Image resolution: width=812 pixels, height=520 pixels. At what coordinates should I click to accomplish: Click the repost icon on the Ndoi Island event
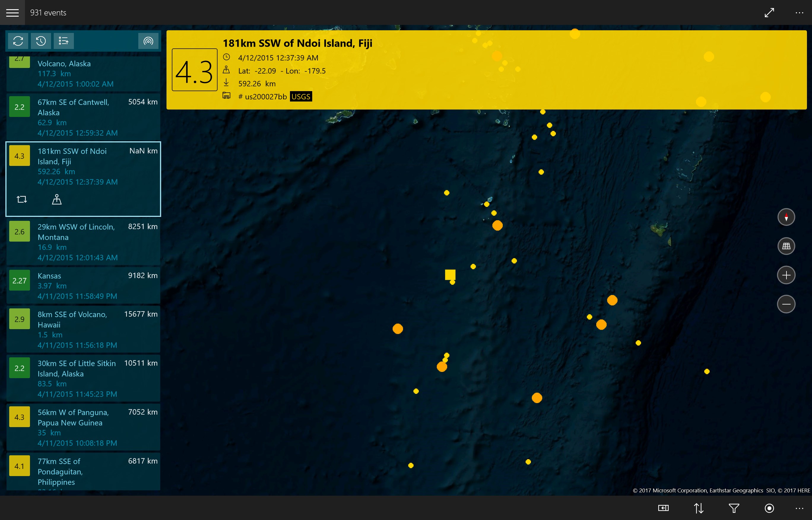[x=22, y=199]
